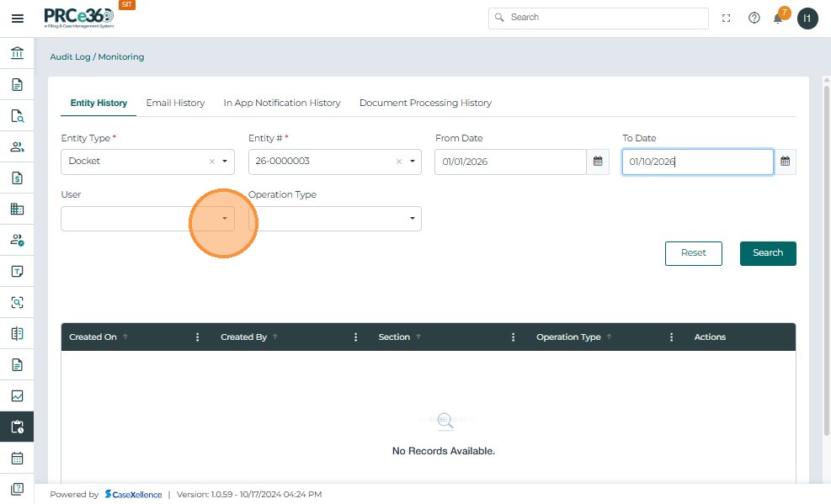The height and width of the screenshot is (504, 831).
Task: Switch to the Email History tab
Action: click(x=175, y=103)
